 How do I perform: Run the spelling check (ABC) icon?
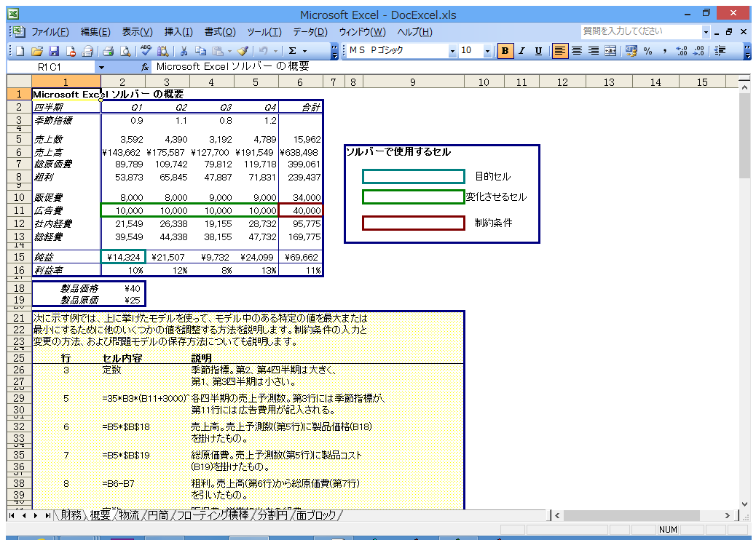[x=146, y=51]
